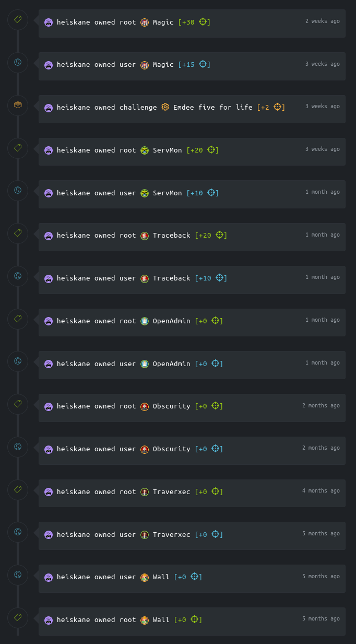Click the OpenAdmin machine avatar in root entry
This screenshot has width=356, height=644.
click(145, 321)
